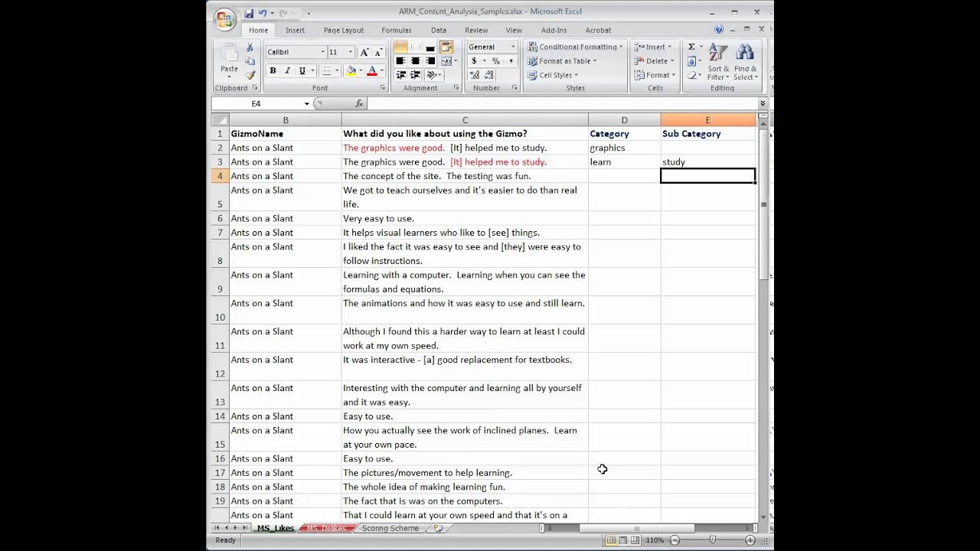Image resolution: width=980 pixels, height=551 pixels.
Task: Apply right text alignment
Action: [x=430, y=61]
